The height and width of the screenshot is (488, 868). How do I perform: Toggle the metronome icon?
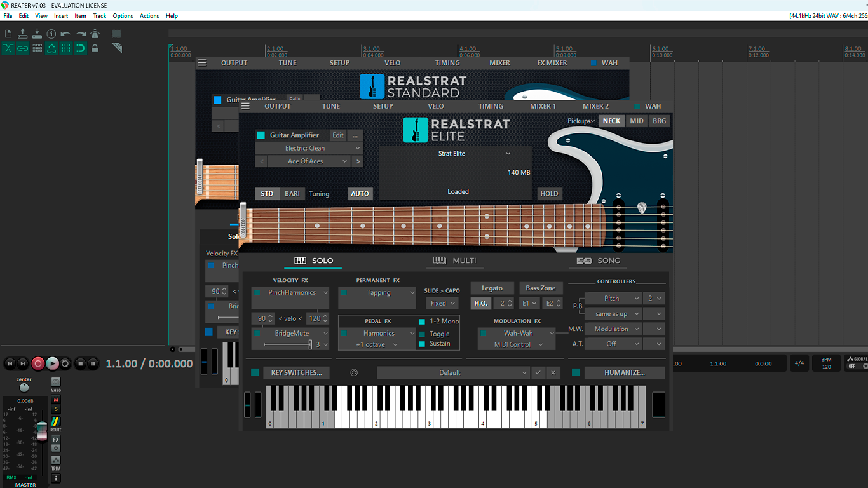point(95,34)
